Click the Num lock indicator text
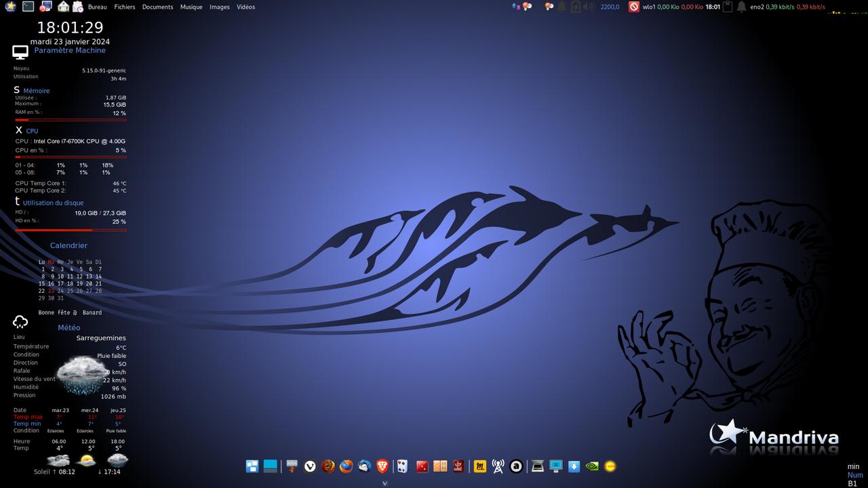Image resolution: width=868 pixels, height=488 pixels. [855, 475]
